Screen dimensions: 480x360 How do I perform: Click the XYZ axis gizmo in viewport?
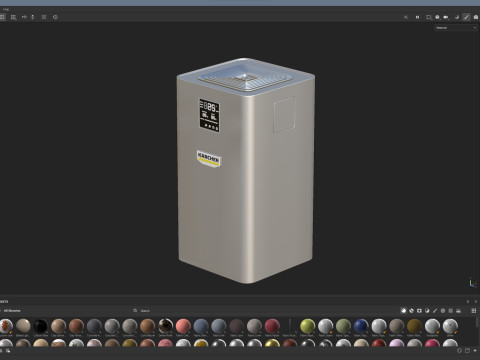(x=472, y=283)
